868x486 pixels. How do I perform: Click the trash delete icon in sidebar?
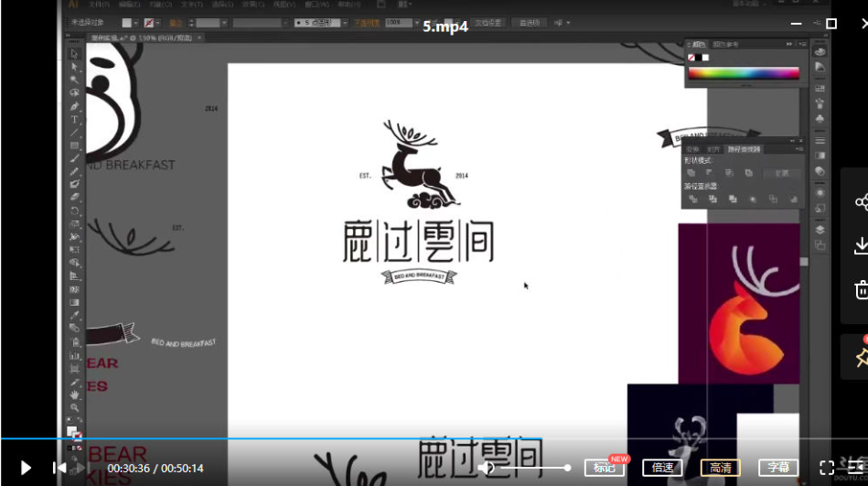862,290
